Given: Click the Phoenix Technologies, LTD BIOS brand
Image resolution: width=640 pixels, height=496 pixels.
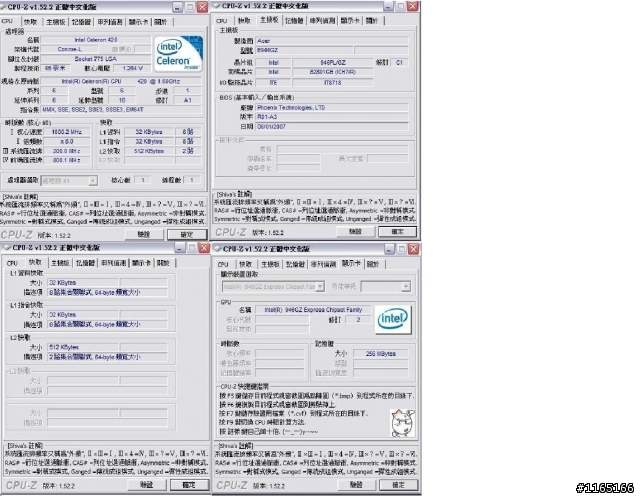Looking at the screenshot, I should click(332, 108).
